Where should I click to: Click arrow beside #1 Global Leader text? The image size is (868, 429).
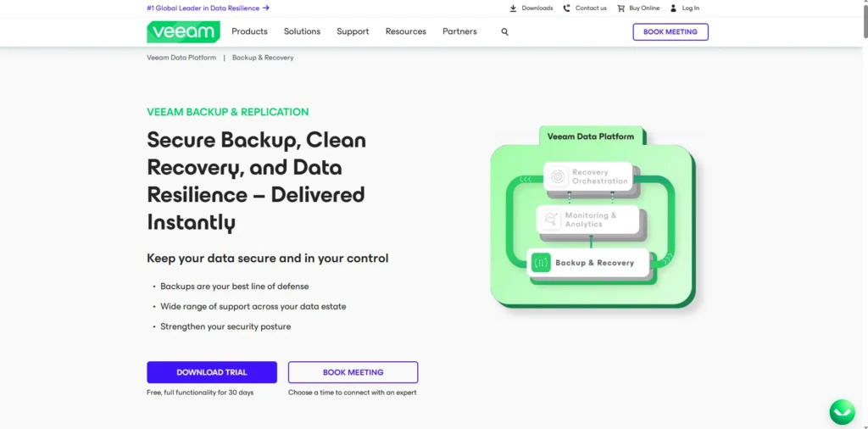265,8
